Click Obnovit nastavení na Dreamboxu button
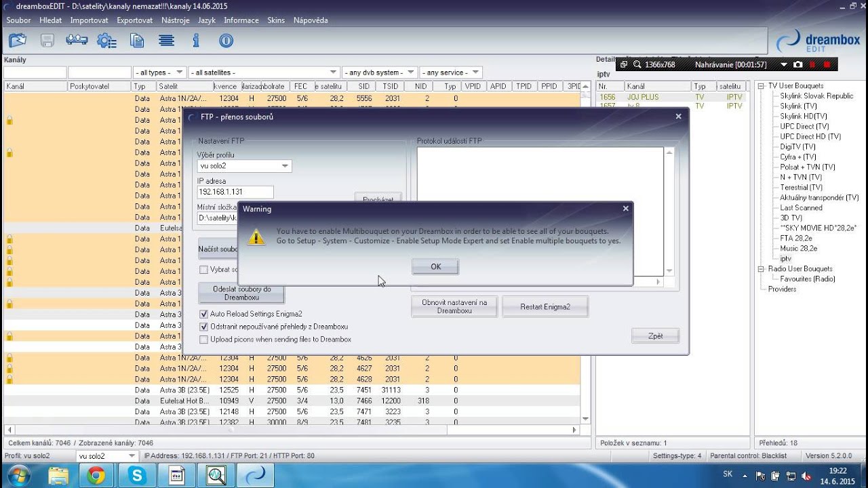Screen dimensions: 868x488 [x=454, y=306]
